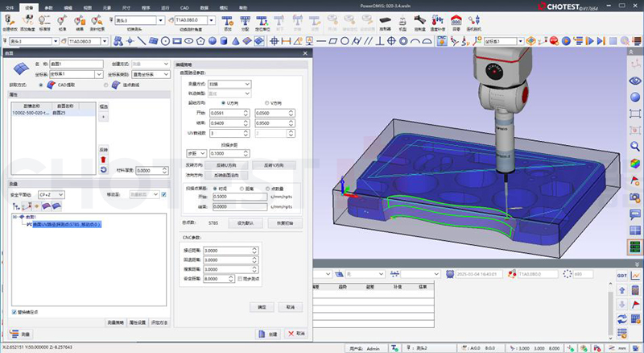The width and height of the screenshot is (644, 353).
Task: Click the GDT icon in report panel
Action: 621,276
